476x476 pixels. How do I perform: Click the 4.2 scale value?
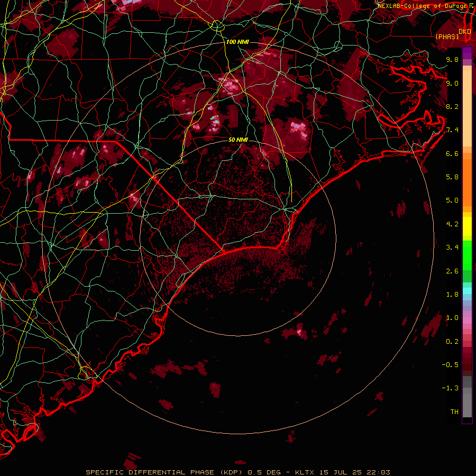(452, 224)
